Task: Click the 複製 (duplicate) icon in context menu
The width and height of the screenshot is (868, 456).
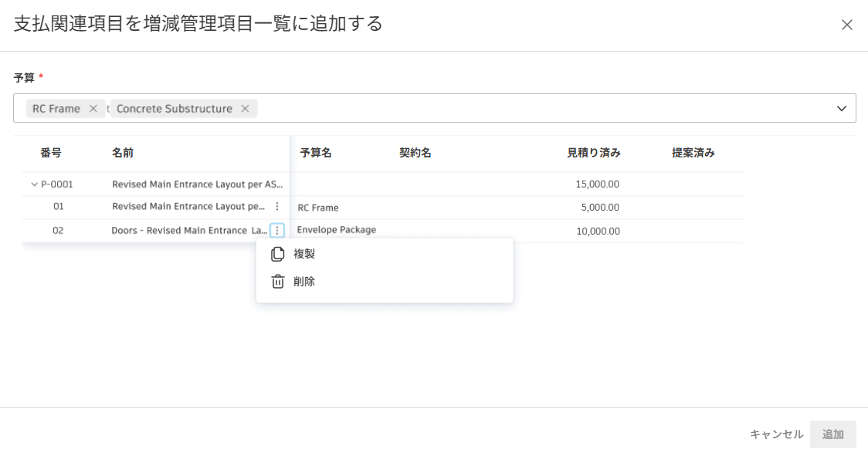Action: point(276,253)
